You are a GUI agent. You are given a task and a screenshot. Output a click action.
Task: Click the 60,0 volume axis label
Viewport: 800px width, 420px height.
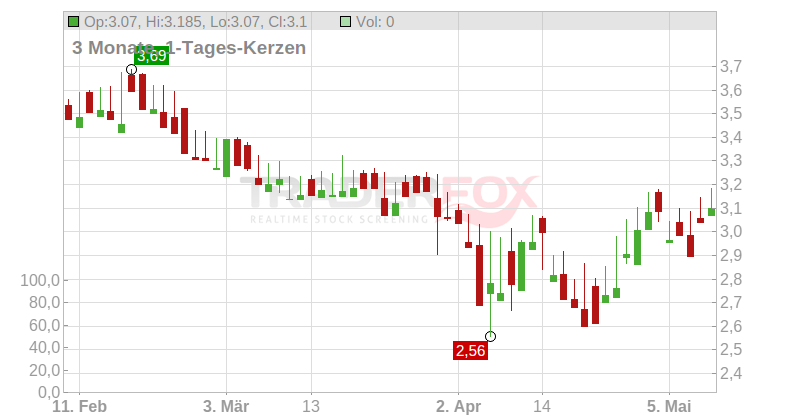(45, 325)
